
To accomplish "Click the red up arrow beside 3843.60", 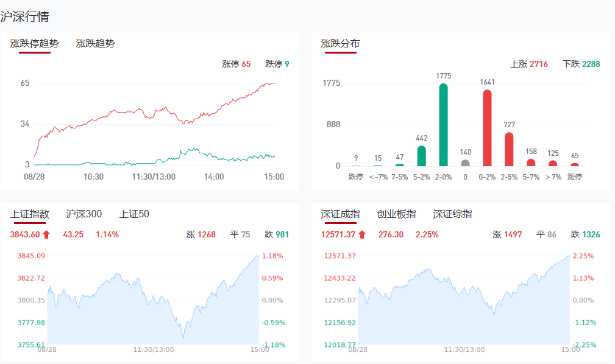I will pyautogui.click(x=46, y=234).
